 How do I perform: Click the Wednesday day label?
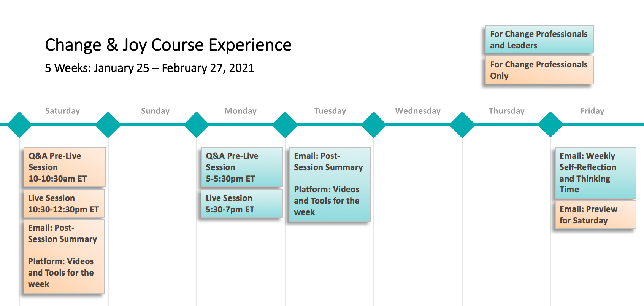point(418,111)
